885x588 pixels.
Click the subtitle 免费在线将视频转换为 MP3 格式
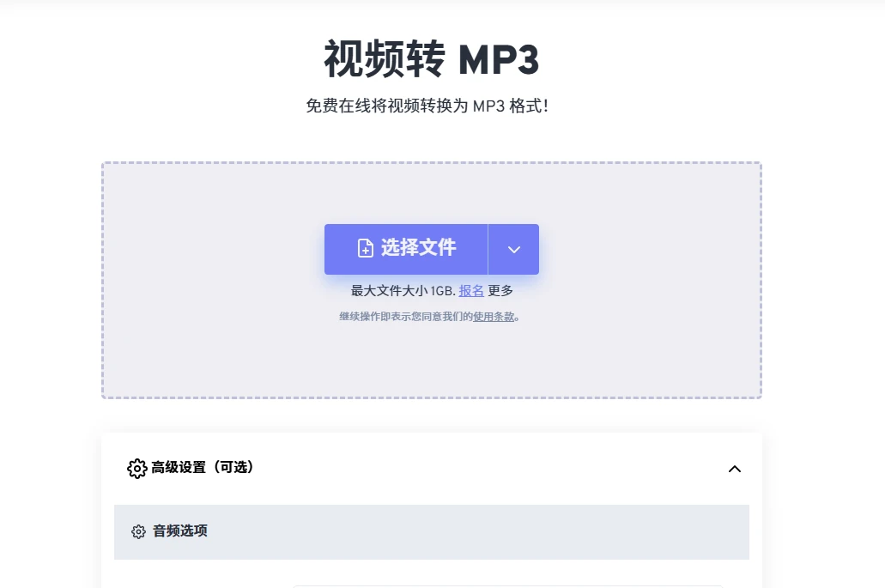pyautogui.click(x=427, y=106)
